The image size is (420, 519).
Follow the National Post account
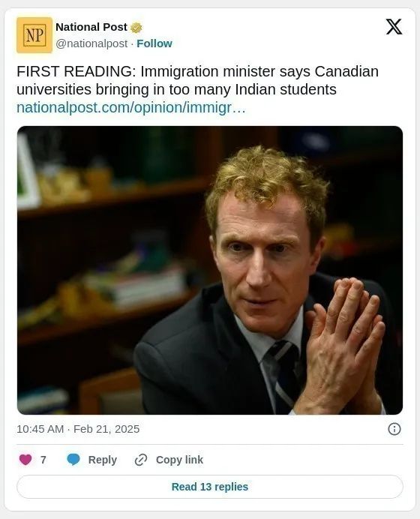[154, 43]
